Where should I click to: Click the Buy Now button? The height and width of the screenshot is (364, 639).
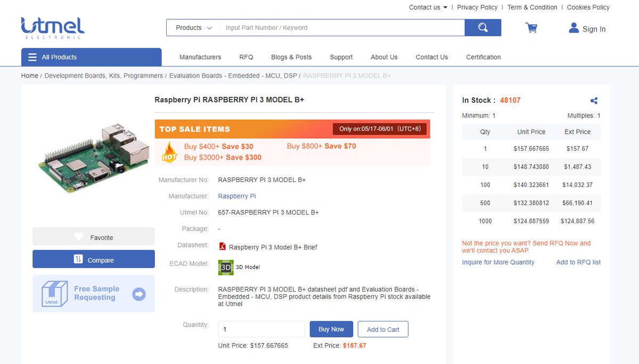click(x=331, y=329)
